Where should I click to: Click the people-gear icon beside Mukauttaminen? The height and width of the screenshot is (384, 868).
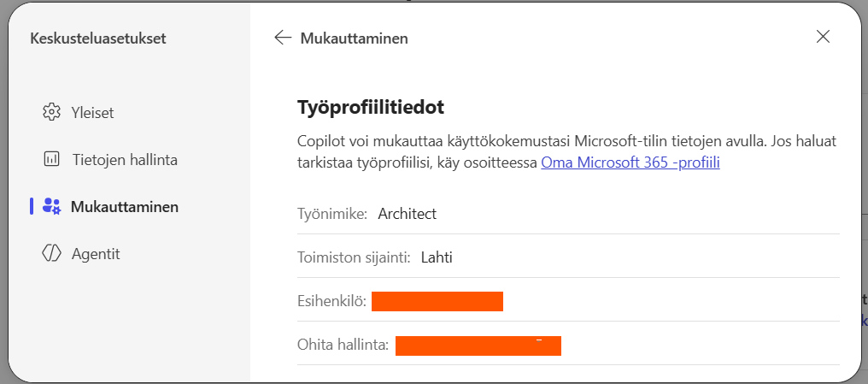(51, 206)
